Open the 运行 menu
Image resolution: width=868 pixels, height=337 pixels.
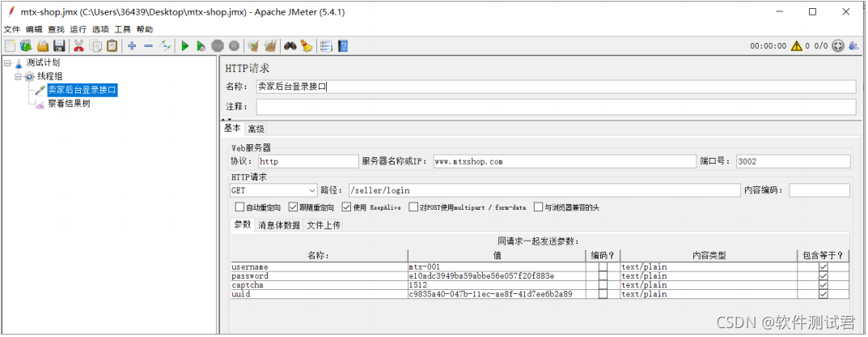[78, 29]
